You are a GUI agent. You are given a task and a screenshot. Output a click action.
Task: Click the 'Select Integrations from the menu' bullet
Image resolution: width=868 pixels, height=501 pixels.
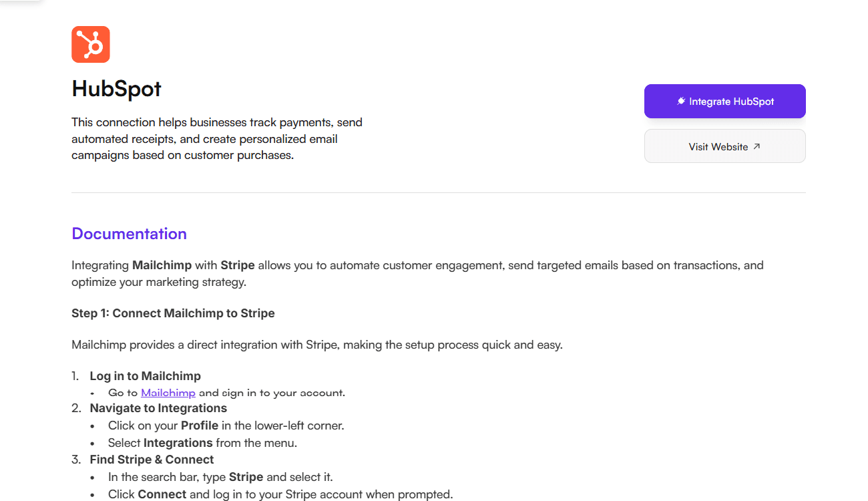click(x=202, y=443)
